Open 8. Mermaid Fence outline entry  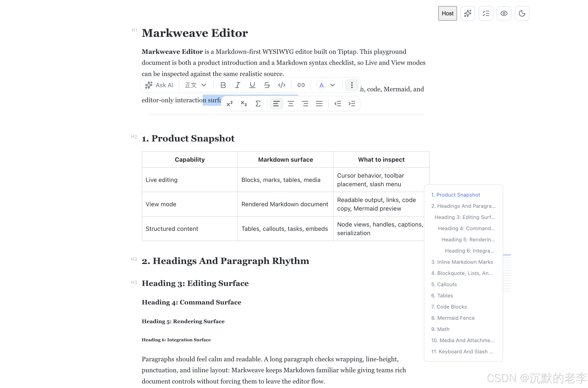(453, 318)
